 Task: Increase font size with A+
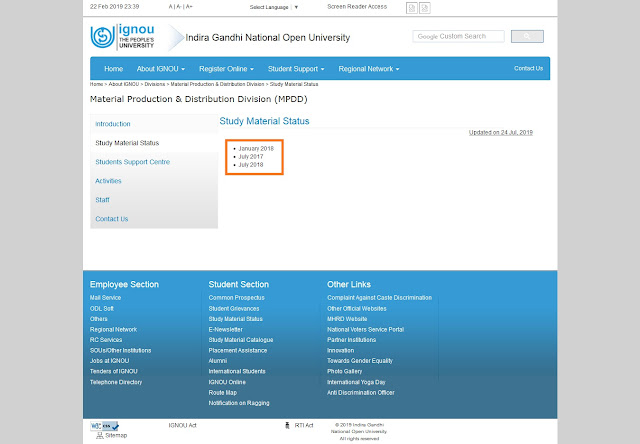tap(189, 7)
